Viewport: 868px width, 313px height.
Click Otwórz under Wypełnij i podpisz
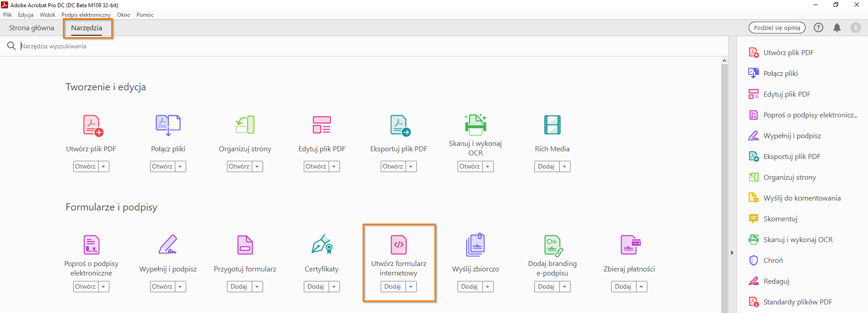pyautogui.click(x=162, y=287)
